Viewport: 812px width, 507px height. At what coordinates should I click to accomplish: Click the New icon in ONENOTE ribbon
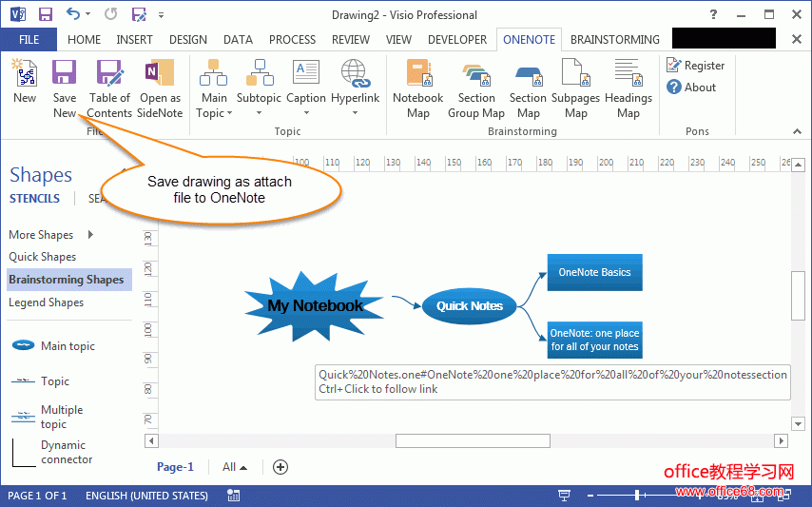tap(25, 74)
